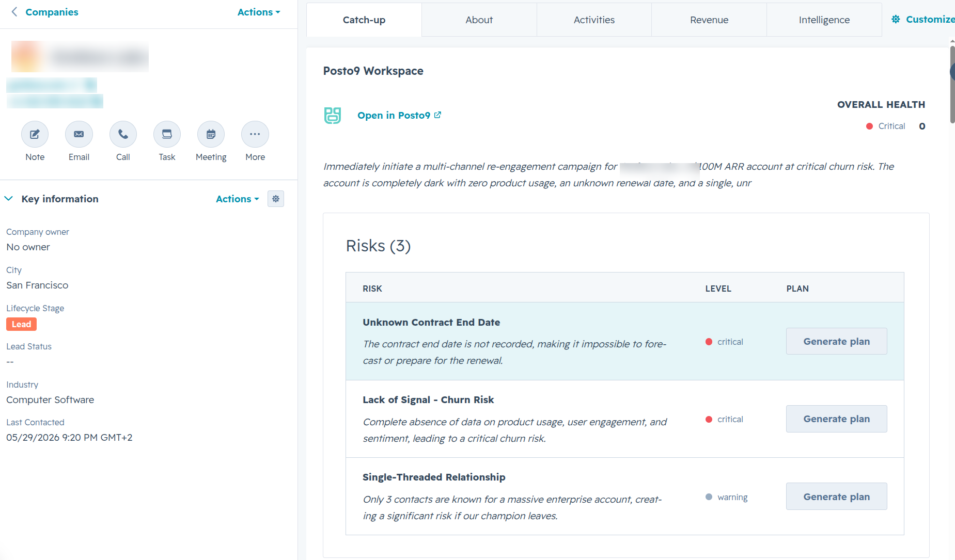Schedule a Meeting with calendar icon
The width and height of the screenshot is (955, 560).
[211, 134]
